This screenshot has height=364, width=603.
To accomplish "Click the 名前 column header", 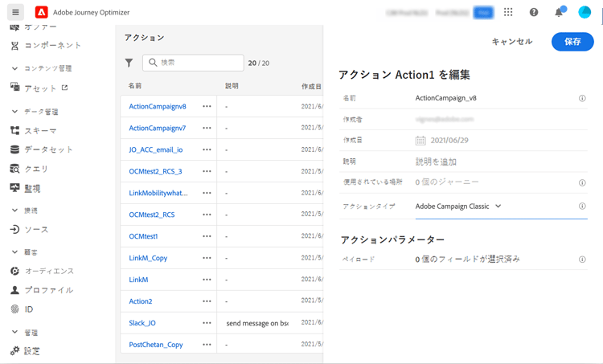I will [x=134, y=86].
